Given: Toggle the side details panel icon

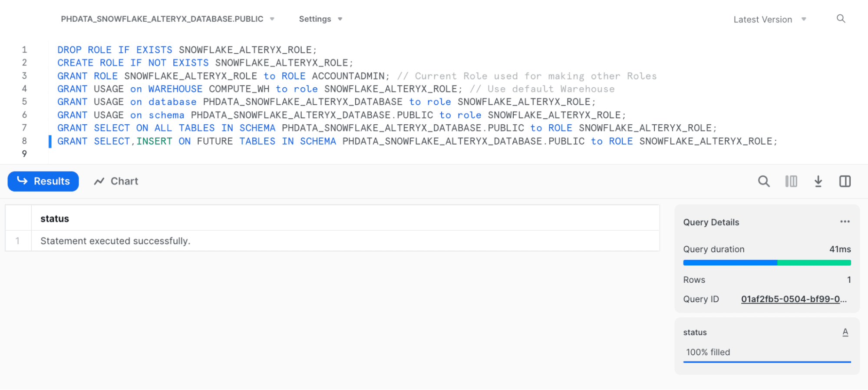Looking at the screenshot, I should tap(845, 181).
